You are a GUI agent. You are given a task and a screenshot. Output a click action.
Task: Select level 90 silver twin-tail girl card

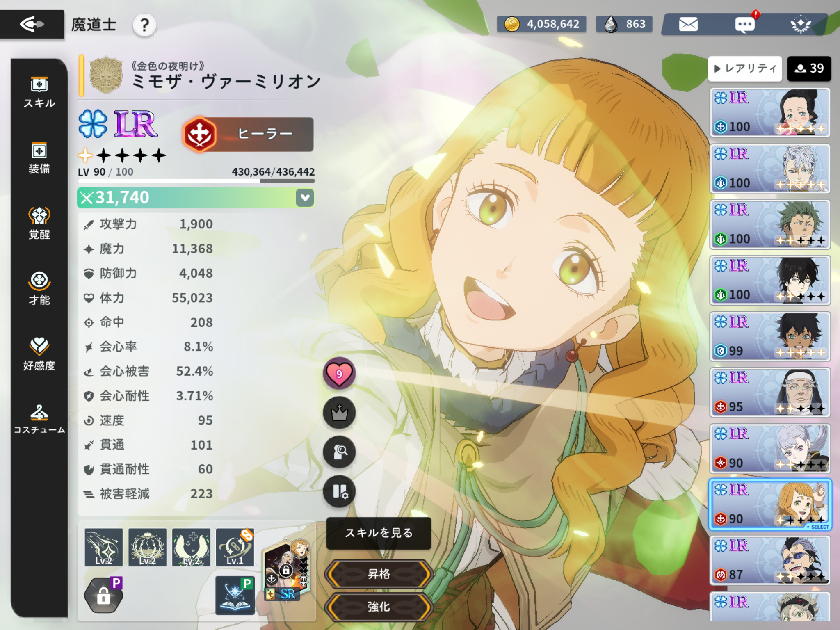[x=770, y=448]
